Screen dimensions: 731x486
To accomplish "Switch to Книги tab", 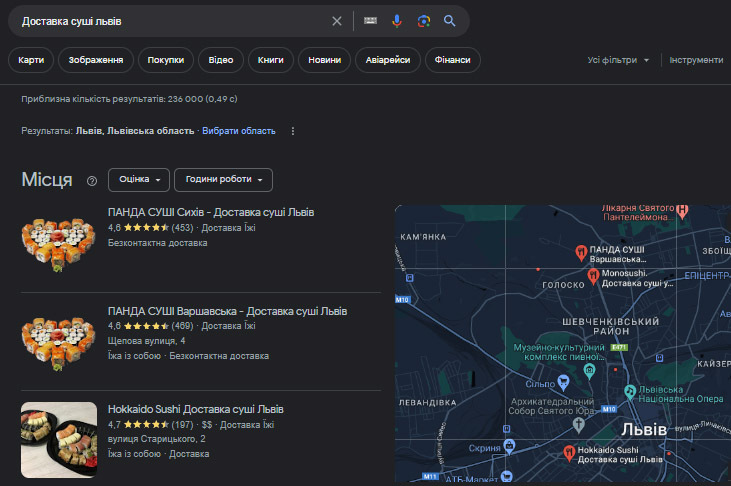I will click(271, 60).
